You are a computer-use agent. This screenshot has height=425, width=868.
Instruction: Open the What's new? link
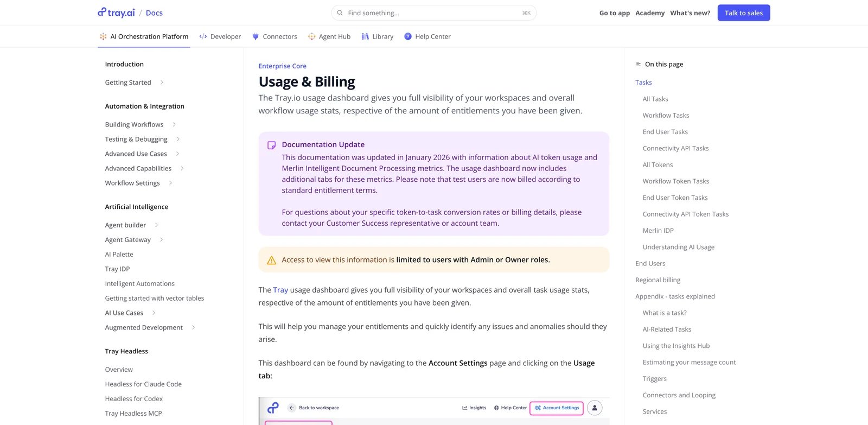click(690, 13)
